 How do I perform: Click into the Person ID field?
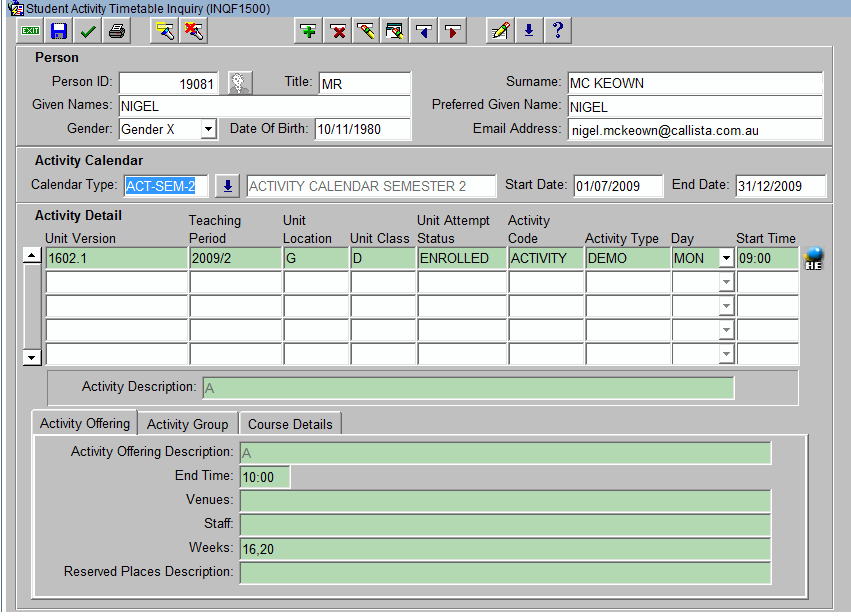pyautogui.click(x=168, y=84)
